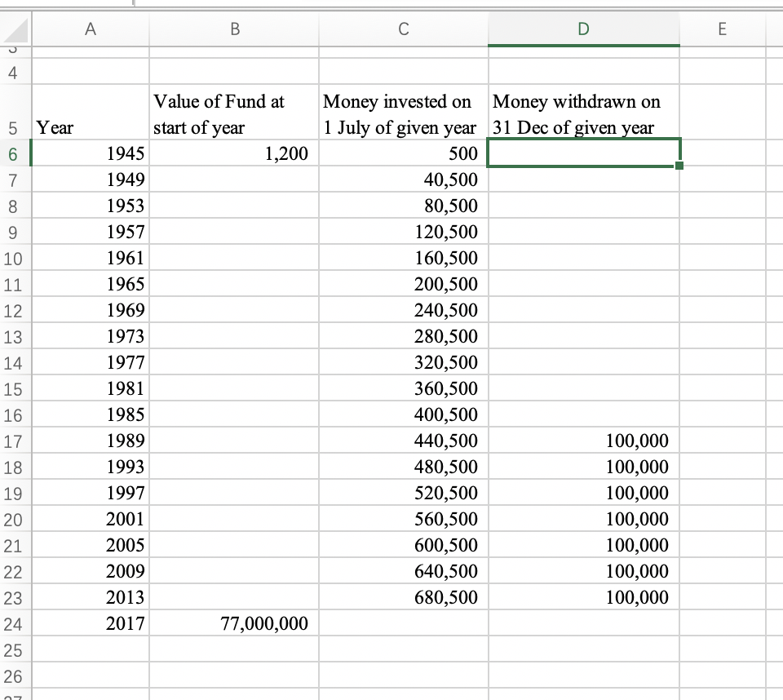This screenshot has width=783, height=700.
Task: Select the cell containing 240,500
Action: (x=404, y=310)
